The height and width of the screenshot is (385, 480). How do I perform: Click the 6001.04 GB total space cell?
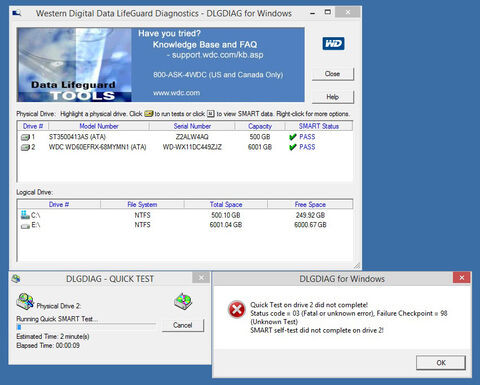pos(226,225)
